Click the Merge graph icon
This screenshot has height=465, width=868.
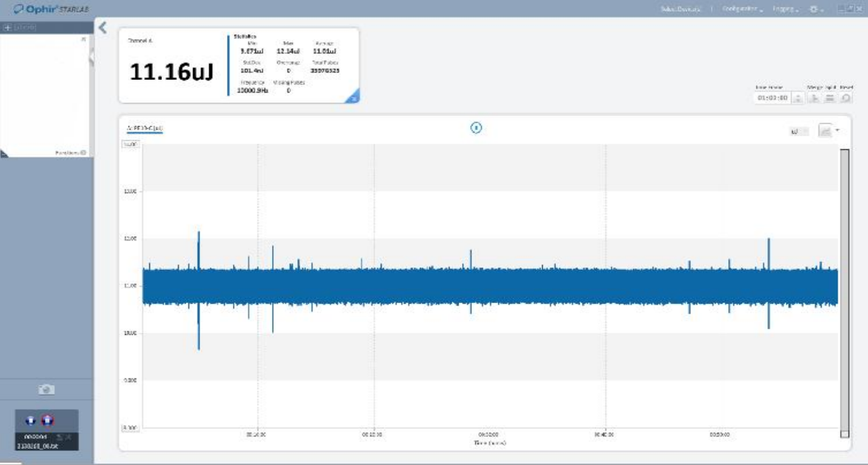coord(815,98)
